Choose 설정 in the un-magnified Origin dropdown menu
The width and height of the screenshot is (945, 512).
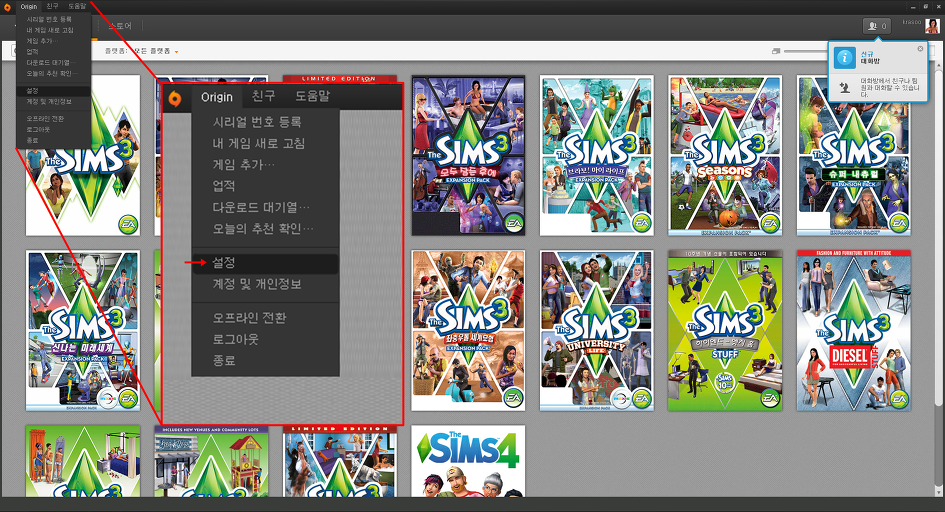54,91
